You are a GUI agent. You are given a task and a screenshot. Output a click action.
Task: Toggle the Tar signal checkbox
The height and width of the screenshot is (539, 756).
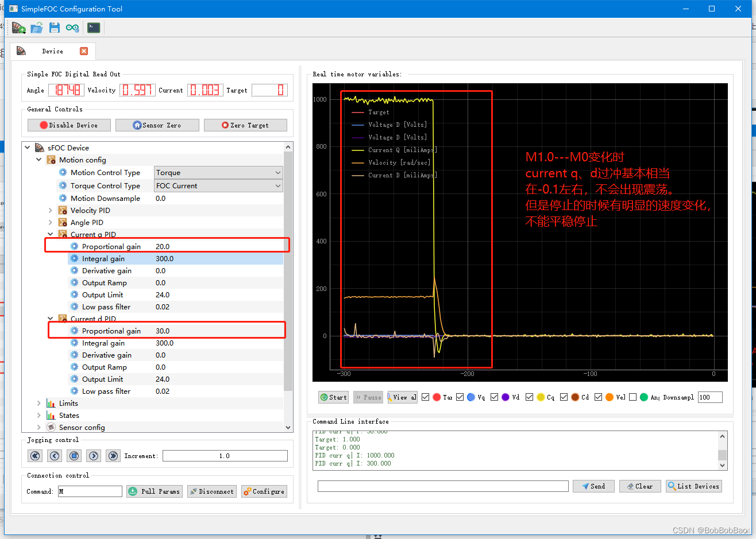click(x=426, y=397)
